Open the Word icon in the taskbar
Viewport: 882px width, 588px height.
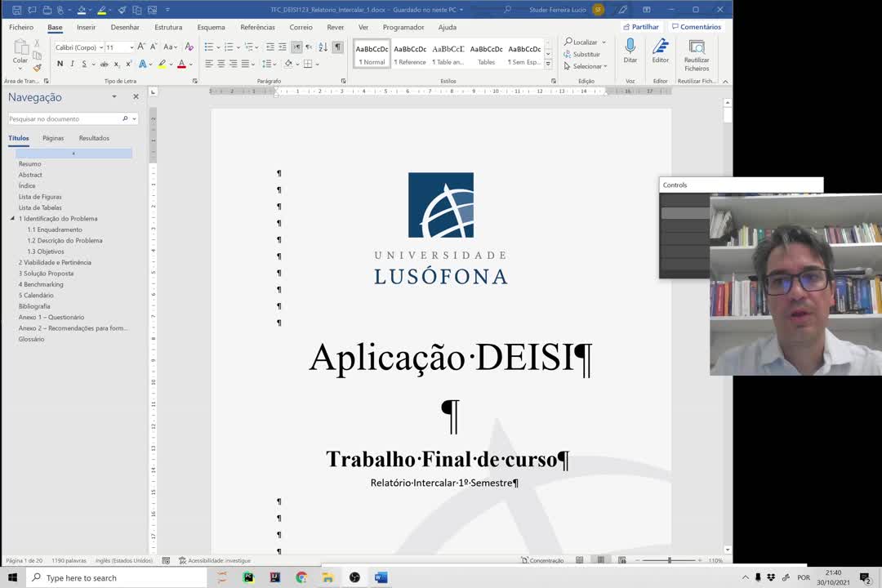(x=381, y=577)
